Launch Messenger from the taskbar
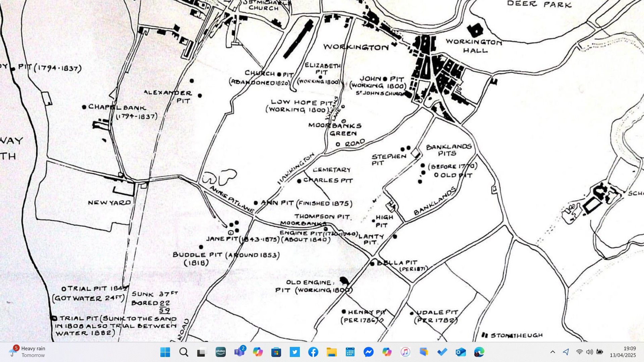 [x=369, y=352]
